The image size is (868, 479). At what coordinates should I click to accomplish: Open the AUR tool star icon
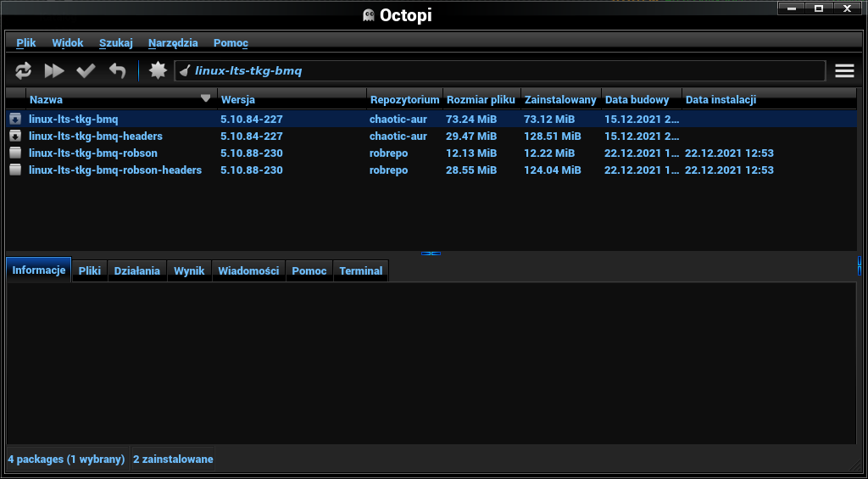pyautogui.click(x=158, y=70)
